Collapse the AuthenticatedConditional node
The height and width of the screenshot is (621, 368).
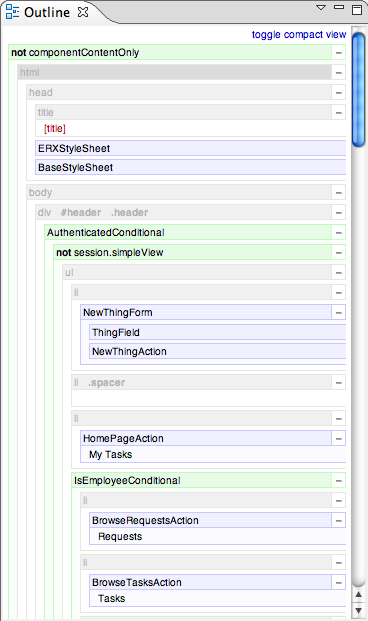click(339, 232)
